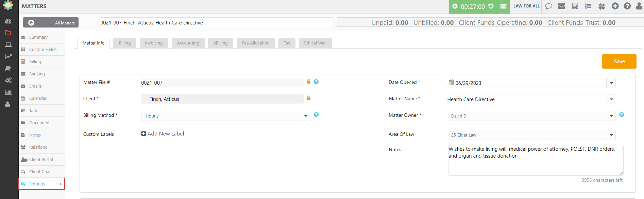Switch to the Ethical Wall tab

(x=315, y=43)
